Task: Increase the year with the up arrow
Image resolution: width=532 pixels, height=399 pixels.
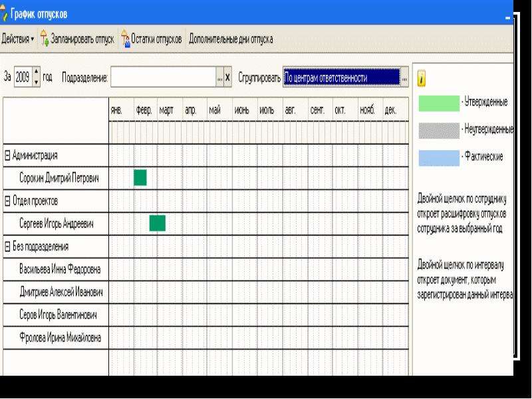Action: coord(37,72)
